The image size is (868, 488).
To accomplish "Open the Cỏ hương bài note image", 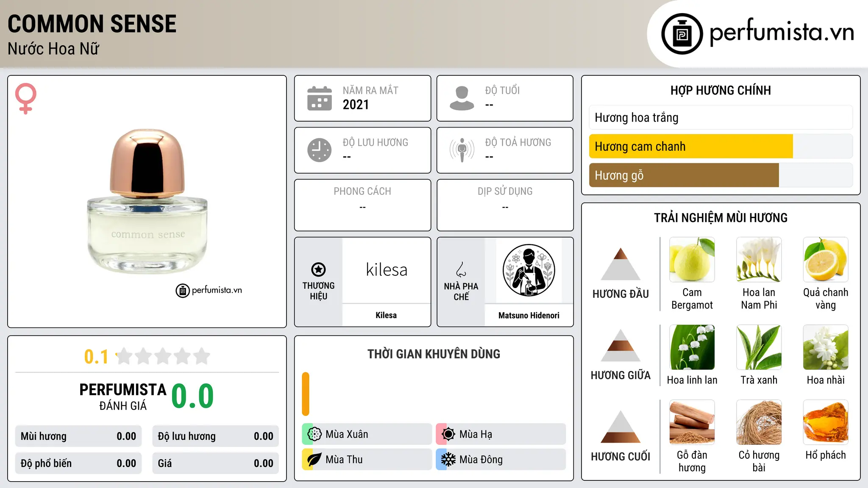I will (759, 422).
